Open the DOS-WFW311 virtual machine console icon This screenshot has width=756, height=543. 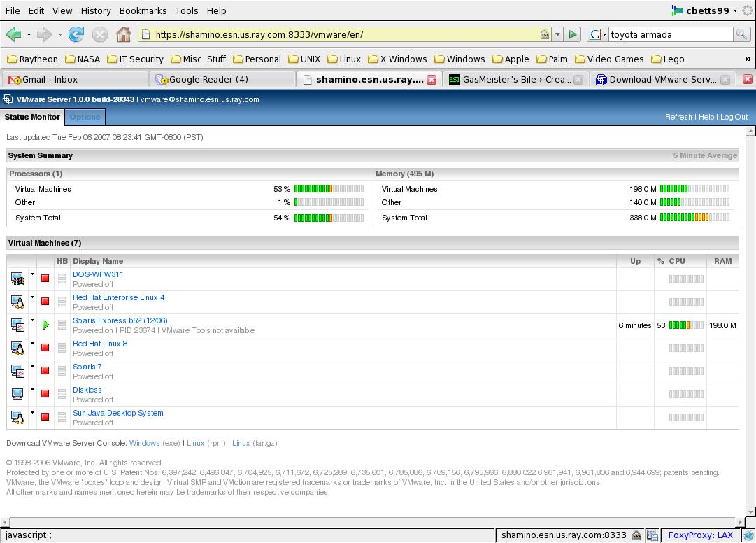[x=17, y=278]
